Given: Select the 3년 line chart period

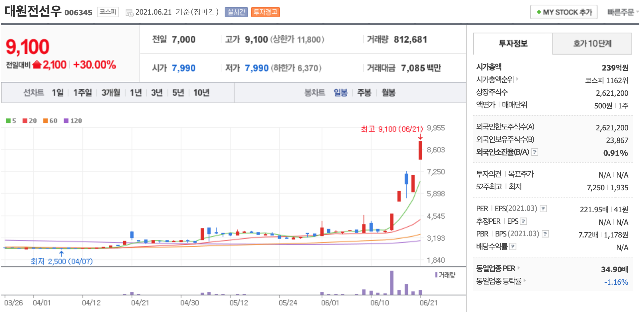Looking at the screenshot, I should [157, 92].
